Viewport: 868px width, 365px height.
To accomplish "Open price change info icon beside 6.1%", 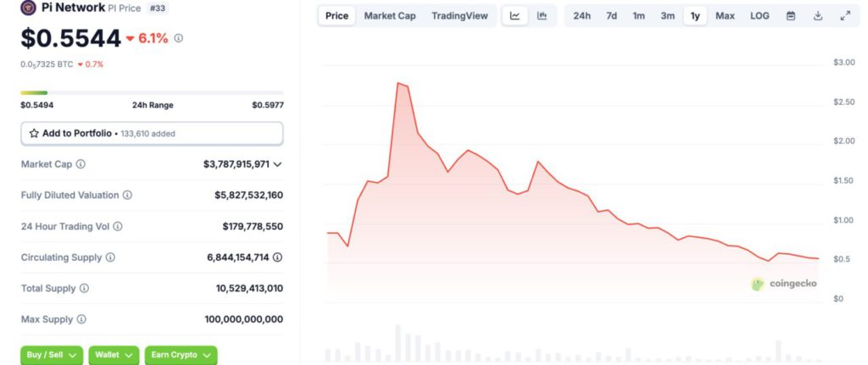I will [178, 38].
